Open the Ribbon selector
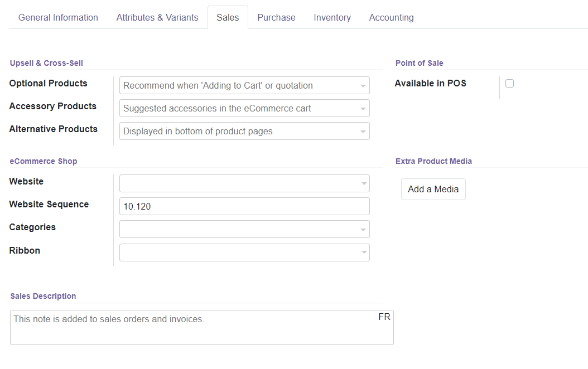The height and width of the screenshot is (369, 588). coord(244,252)
